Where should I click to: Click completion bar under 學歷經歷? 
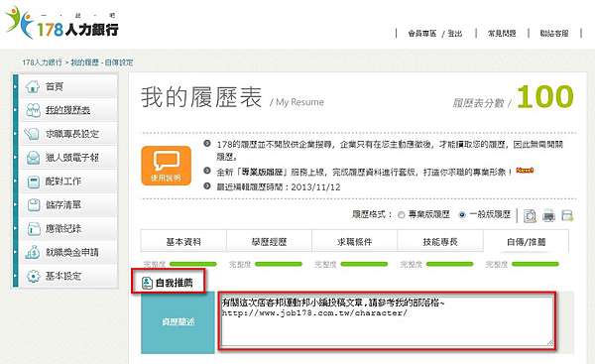(x=279, y=264)
